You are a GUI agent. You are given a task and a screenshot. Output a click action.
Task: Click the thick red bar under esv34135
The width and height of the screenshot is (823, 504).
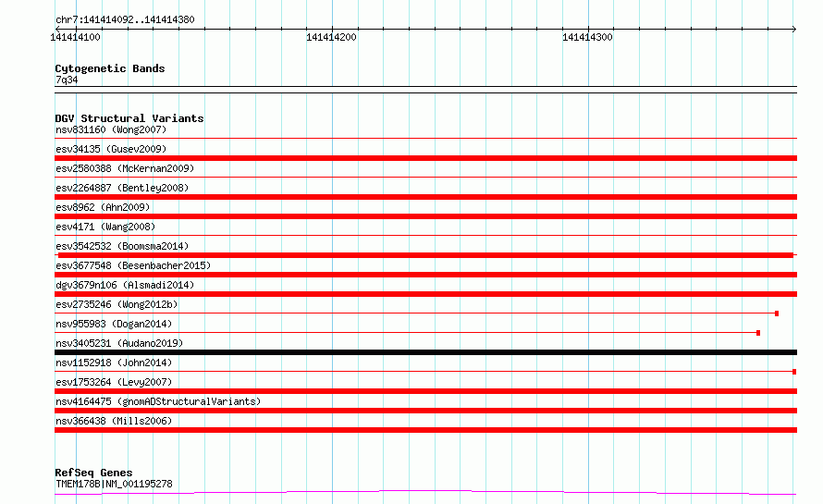(425, 158)
